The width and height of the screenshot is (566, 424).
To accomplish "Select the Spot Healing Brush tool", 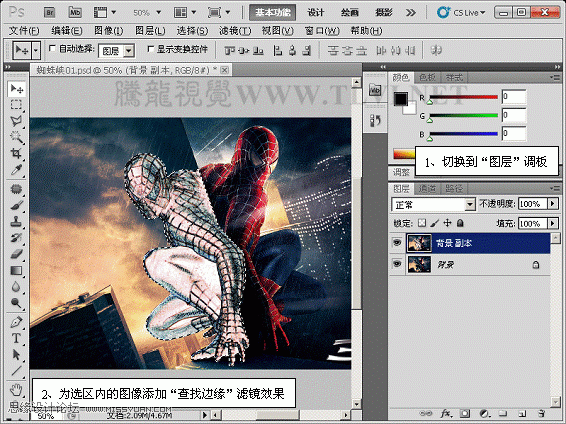I will click(16, 189).
